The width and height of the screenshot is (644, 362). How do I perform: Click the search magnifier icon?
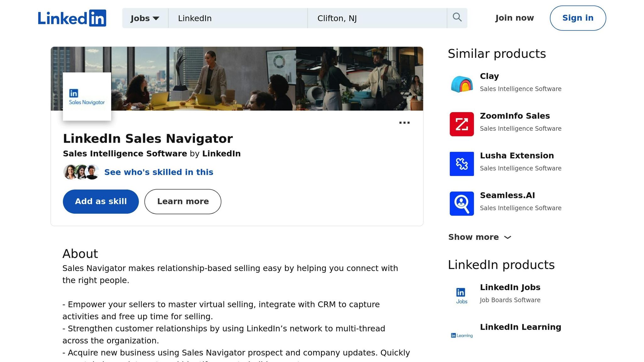pyautogui.click(x=457, y=18)
